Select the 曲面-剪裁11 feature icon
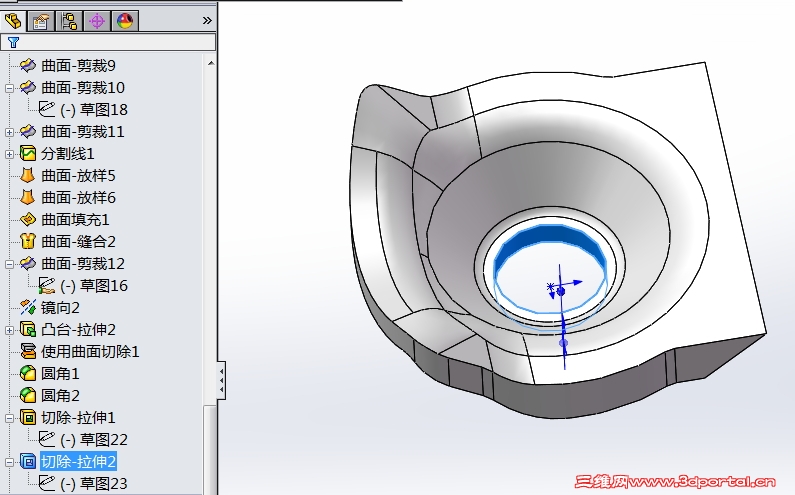Viewport: 795px width, 495px height. (x=27, y=131)
